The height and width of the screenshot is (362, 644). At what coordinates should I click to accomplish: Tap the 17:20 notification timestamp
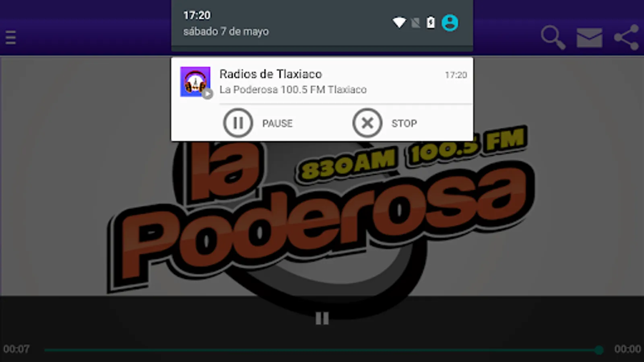456,75
